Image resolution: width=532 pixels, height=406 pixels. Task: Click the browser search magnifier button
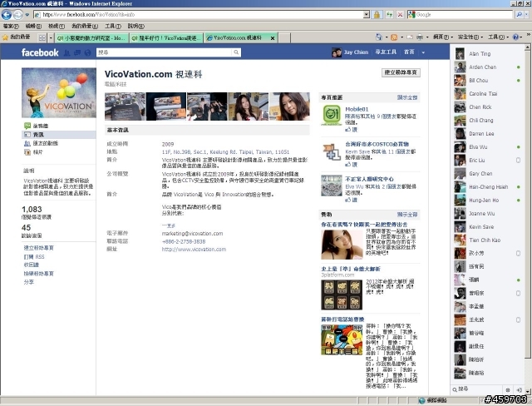(x=519, y=15)
